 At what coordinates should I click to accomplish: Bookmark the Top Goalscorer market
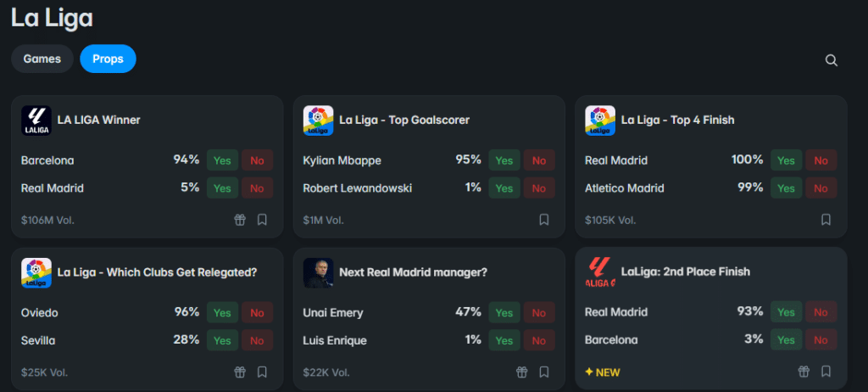point(544,220)
